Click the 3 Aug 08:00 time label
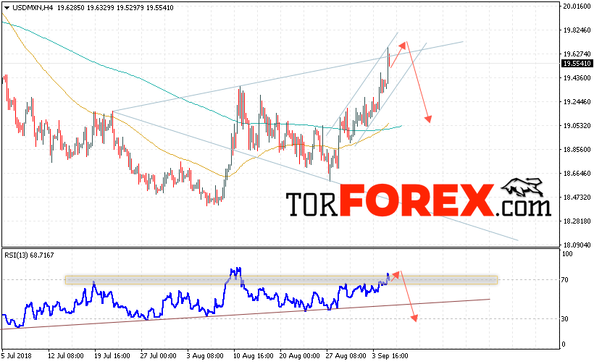The width and height of the screenshot is (594, 364). click(x=205, y=356)
